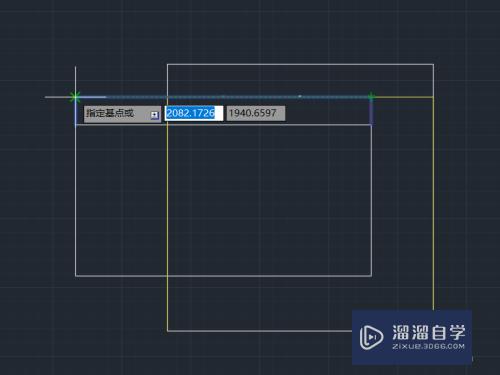Click the green snap marker at right endpoint
500x375 pixels.
coord(371,97)
